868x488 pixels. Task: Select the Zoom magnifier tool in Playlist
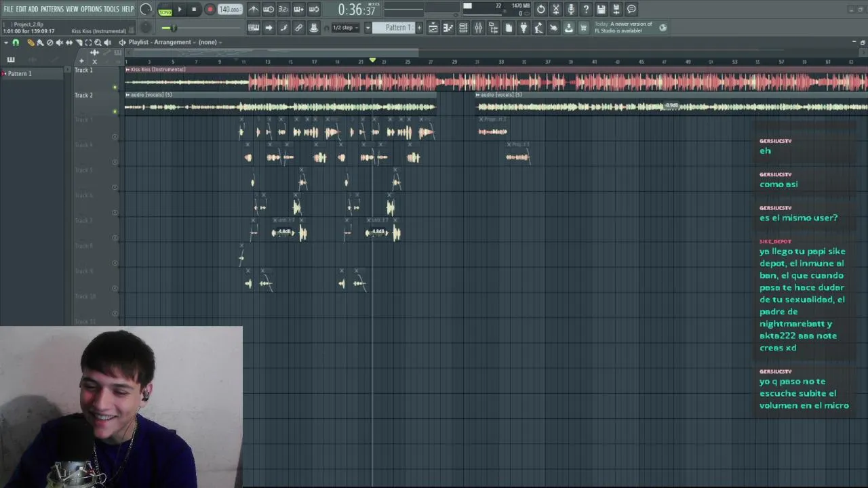click(x=98, y=43)
